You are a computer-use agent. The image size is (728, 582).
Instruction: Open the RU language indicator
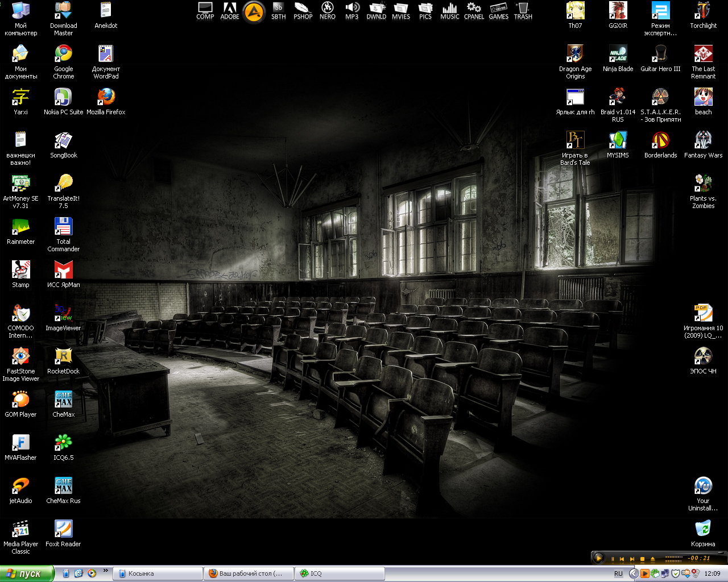coord(618,574)
